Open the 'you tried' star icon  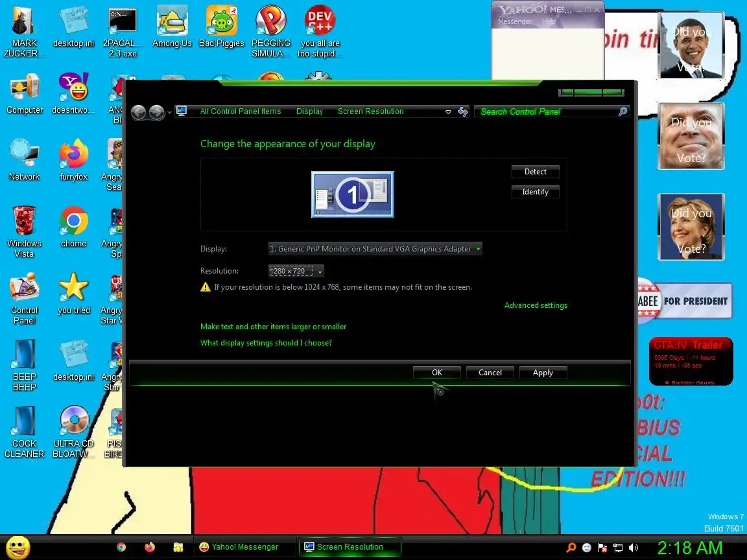point(73,294)
